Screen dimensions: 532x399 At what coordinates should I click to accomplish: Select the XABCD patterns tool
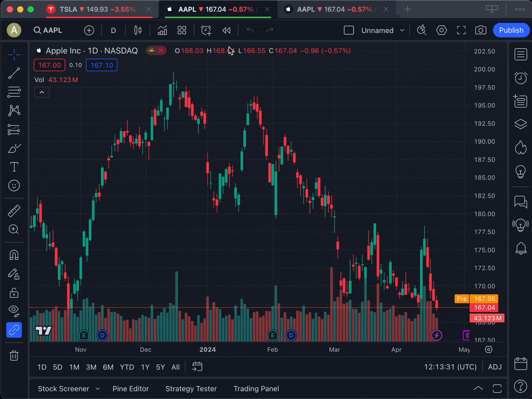[x=14, y=111]
